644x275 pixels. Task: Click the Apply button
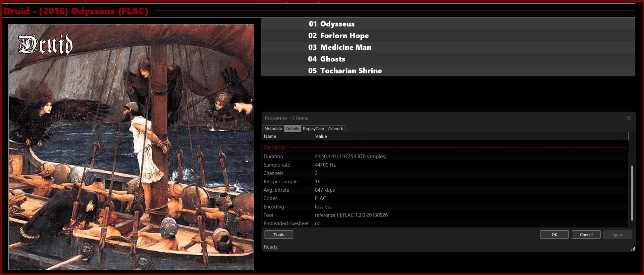click(x=617, y=235)
